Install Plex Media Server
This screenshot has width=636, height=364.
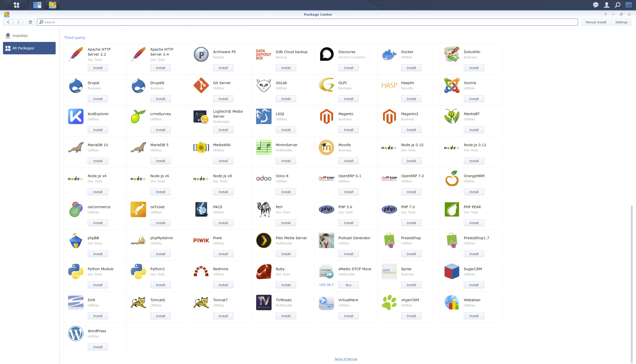click(286, 254)
